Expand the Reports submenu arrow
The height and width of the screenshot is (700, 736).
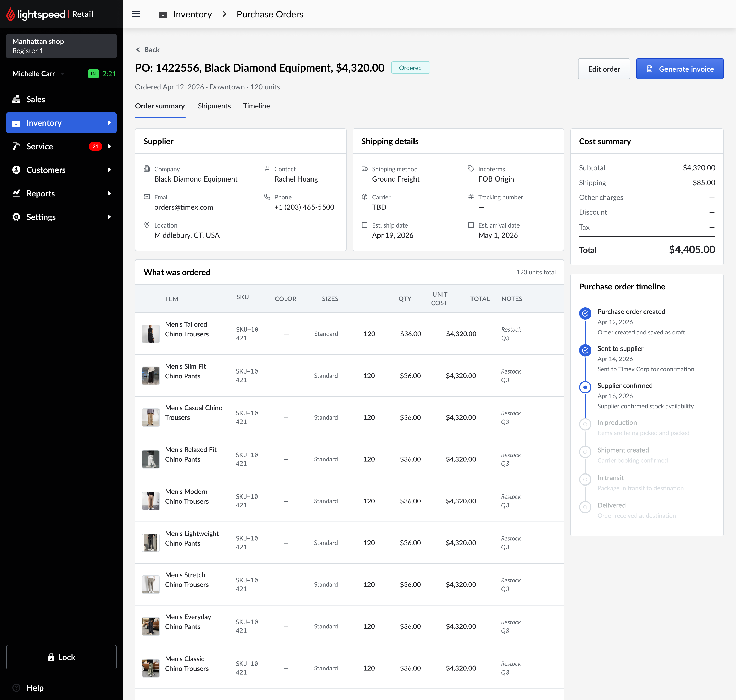click(109, 193)
